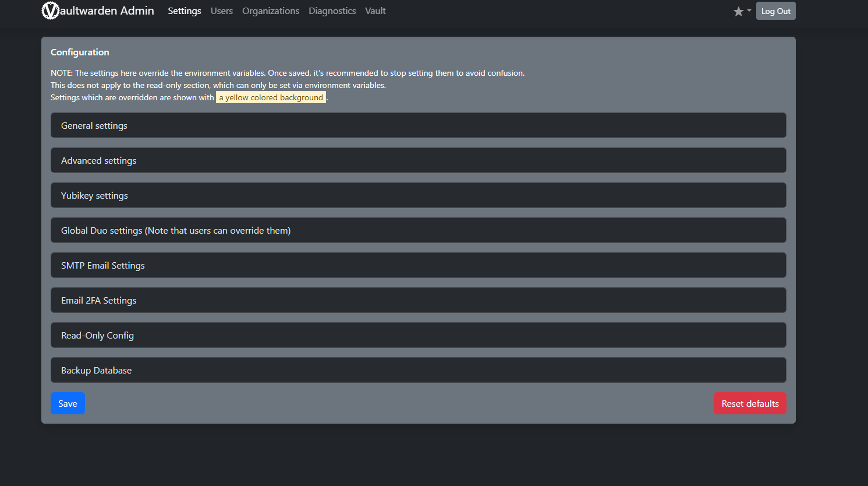The width and height of the screenshot is (868, 486).
Task: Expand the Read-Only Config section
Action: 418,335
